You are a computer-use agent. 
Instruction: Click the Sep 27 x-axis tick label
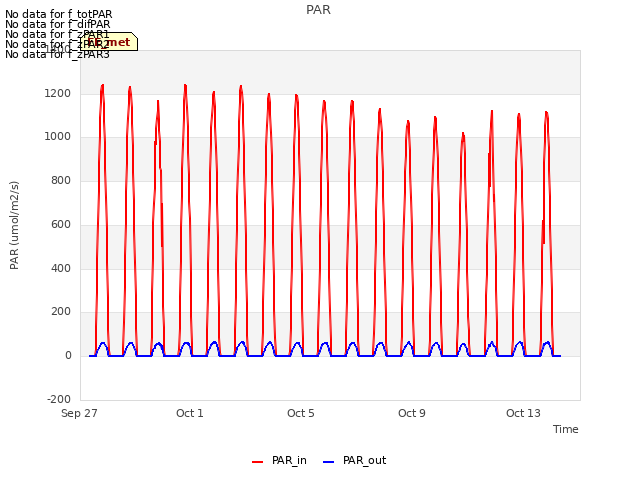pos(79,413)
